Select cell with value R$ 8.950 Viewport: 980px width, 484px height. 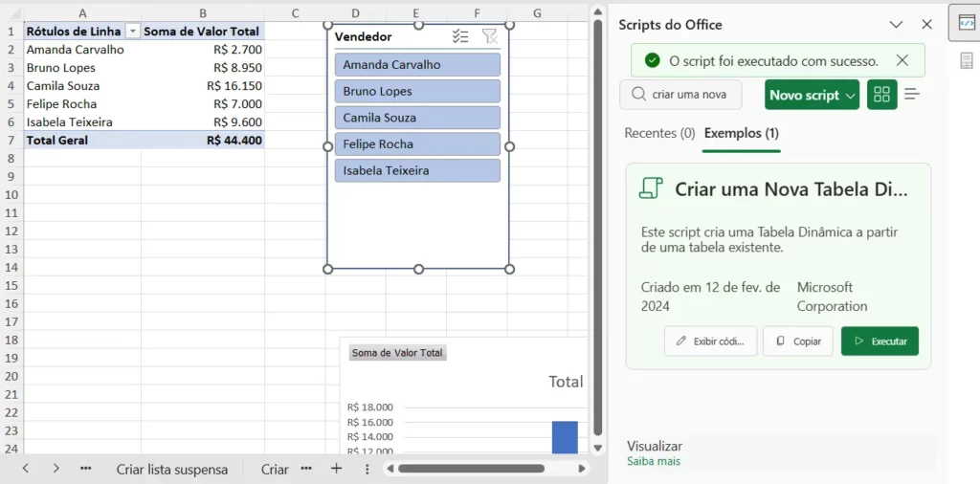click(203, 68)
